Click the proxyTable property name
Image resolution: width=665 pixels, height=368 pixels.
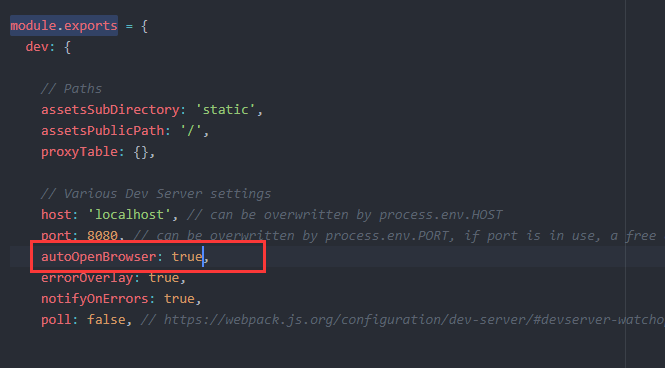79,152
